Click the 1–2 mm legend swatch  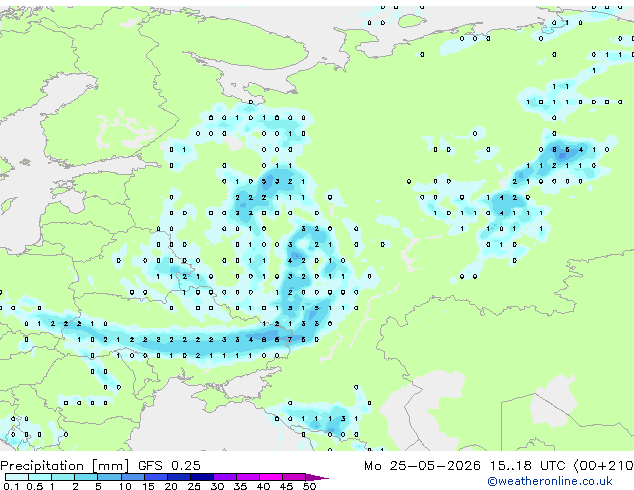(63, 477)
